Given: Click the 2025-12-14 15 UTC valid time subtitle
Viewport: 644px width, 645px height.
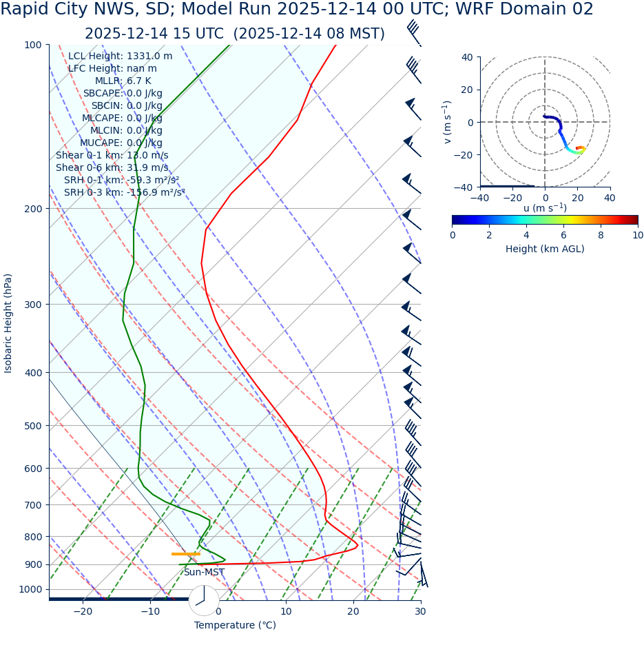Looking at the screenshot, I should click(x=234, y=34).
